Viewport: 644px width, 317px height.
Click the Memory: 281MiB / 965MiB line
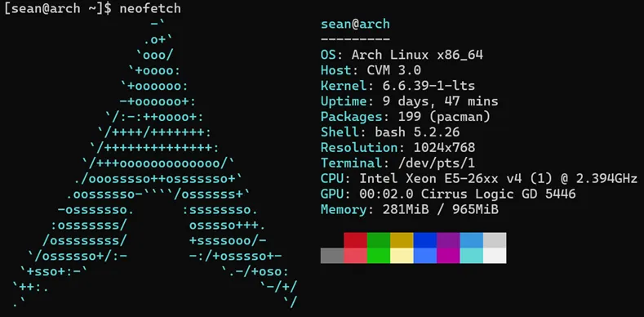(410, 210)
